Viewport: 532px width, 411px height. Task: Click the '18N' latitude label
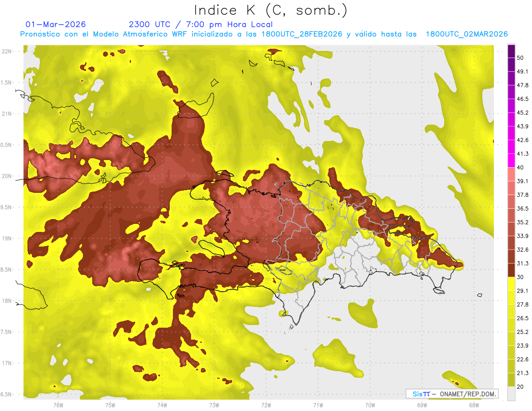pyautogui.click(x=7, y=301)
